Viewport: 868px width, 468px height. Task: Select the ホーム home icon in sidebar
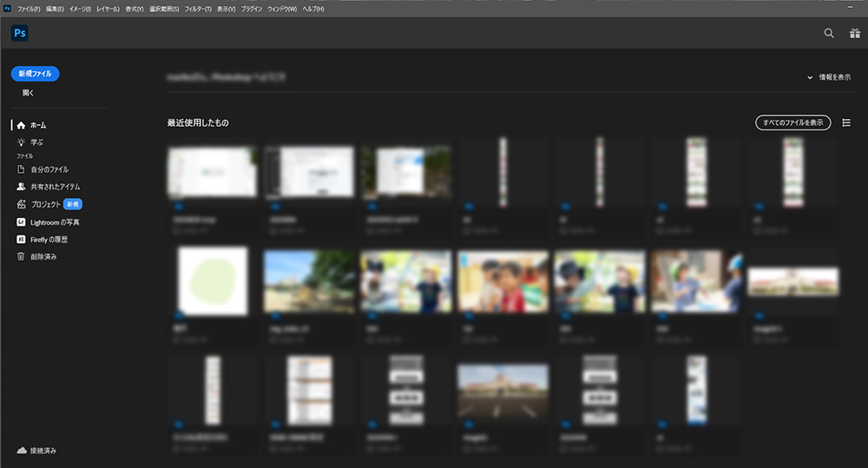(x=21, y=125)
